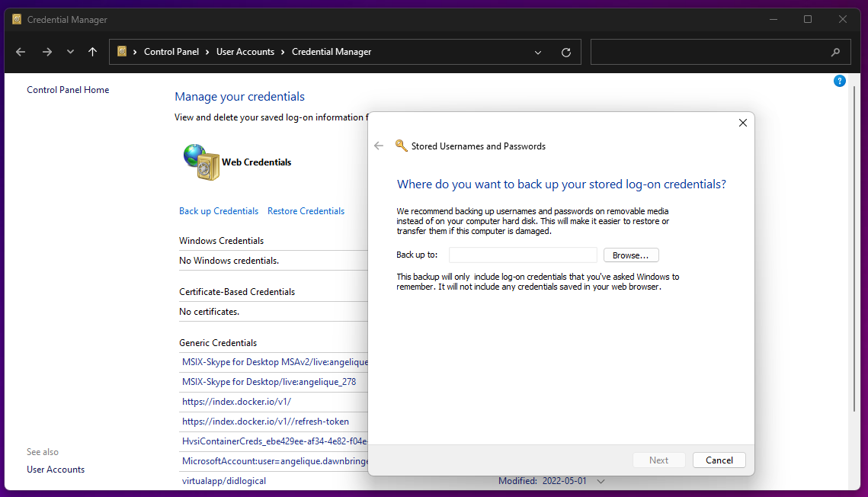Open https://index.docker.io/v1/ credential
This screenshot has height=497, width=868.
tap(236, 402)
